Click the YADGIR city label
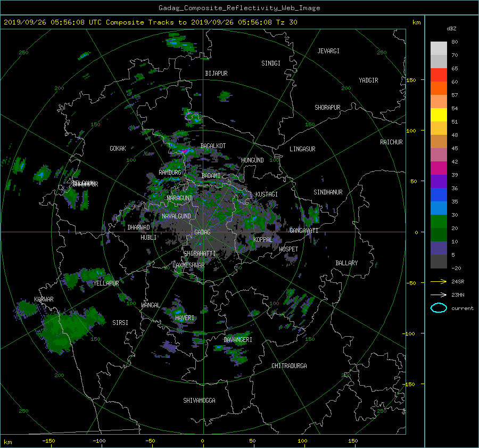This screenshot has height=448, width=479. point(368,80)
